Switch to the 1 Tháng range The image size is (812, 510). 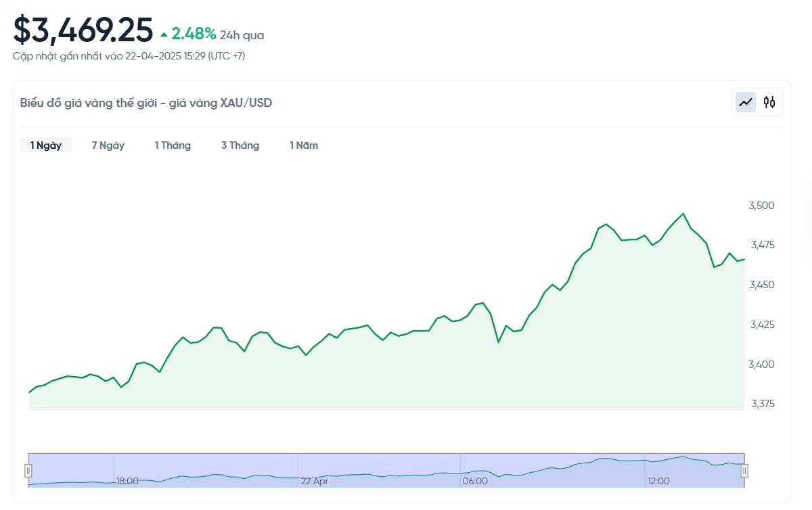click(x=173, y=145)
